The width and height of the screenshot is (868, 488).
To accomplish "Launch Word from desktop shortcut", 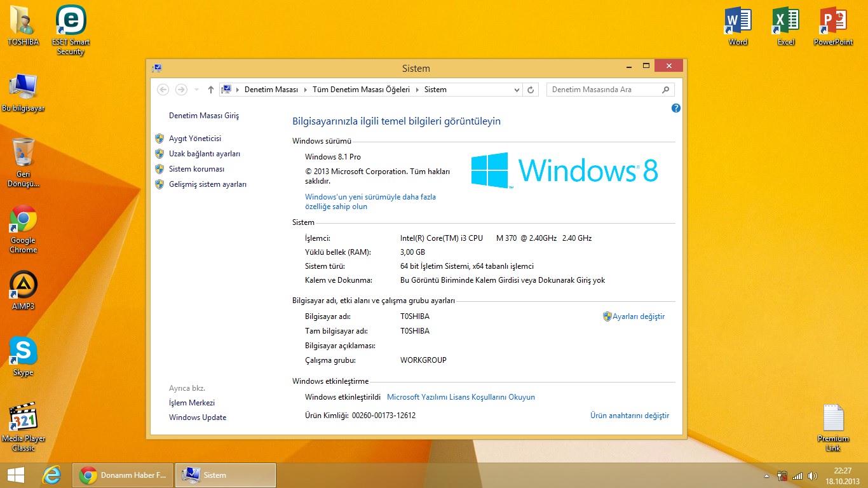I will pyautogui.click(x=738, y=26).
